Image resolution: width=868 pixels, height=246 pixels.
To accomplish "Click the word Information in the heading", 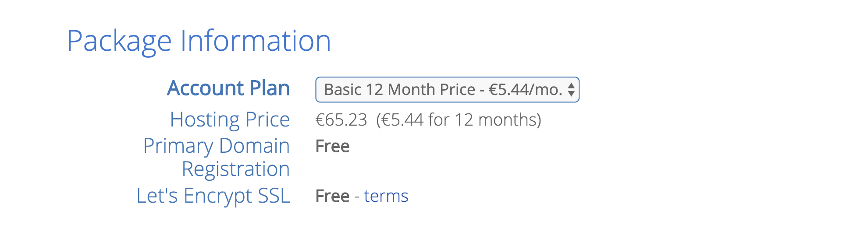I will (256, 41).
